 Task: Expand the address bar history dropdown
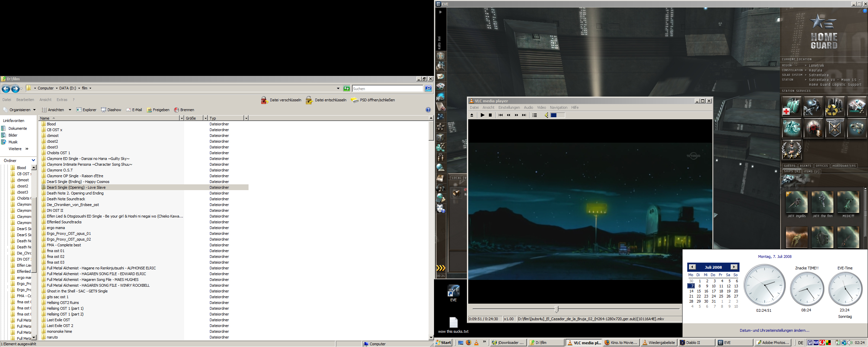338,88
